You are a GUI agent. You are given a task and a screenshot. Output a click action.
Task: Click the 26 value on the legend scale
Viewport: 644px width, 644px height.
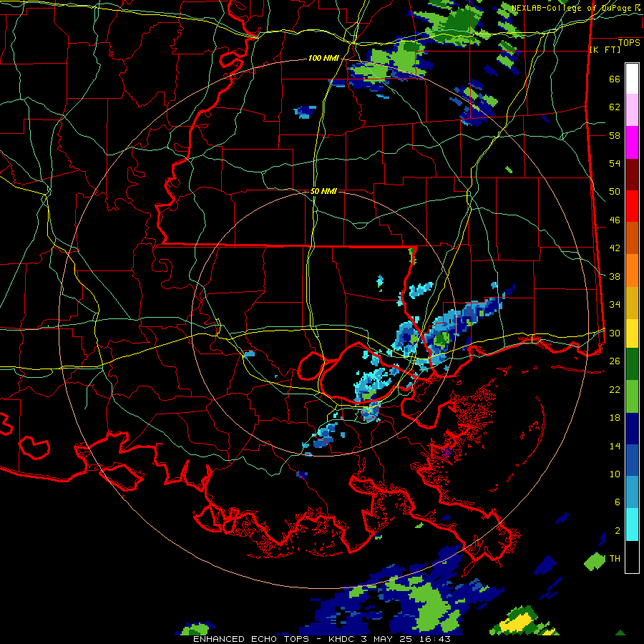pos(615,361)
